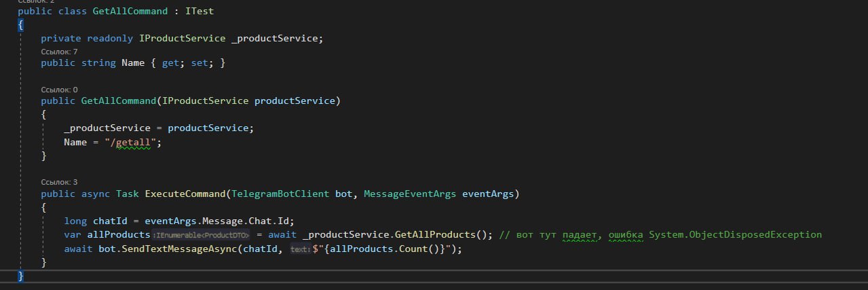
Task: Click the MessageEventArgs parameter type
Action: [410, 194]
